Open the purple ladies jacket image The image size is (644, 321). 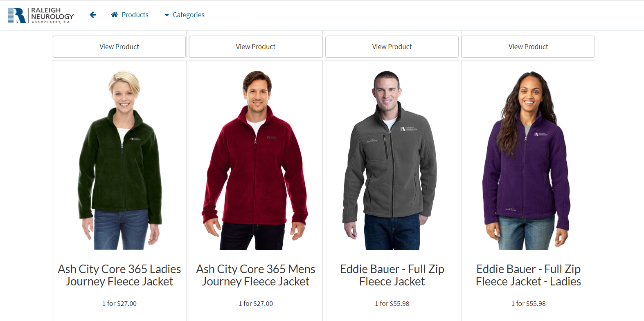coord(526,160)
